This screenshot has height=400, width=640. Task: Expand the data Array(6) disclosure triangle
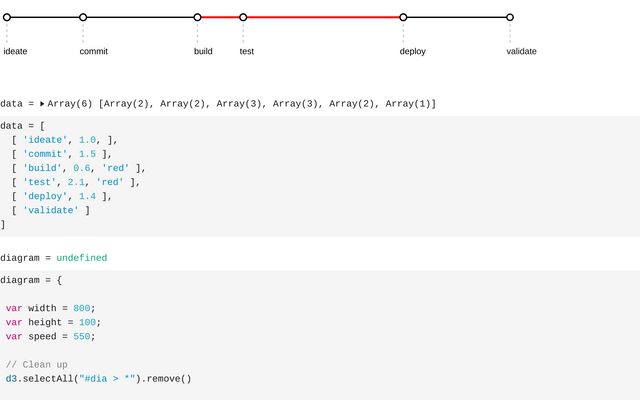click(42, 104)
